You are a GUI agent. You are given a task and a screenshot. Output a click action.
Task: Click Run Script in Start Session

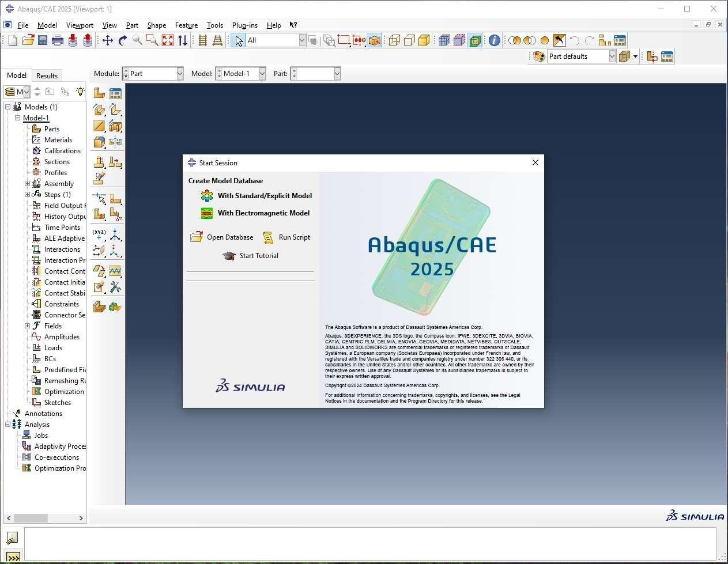[286, 237]
